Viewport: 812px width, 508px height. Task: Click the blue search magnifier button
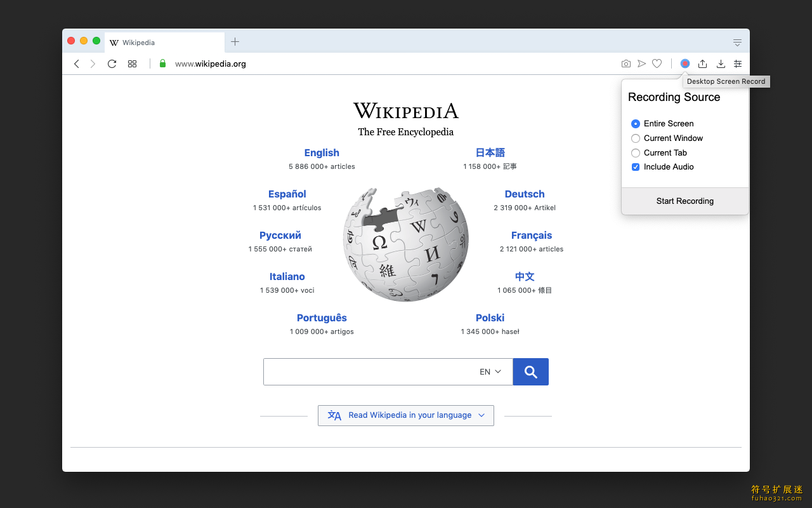coord(531,372)
